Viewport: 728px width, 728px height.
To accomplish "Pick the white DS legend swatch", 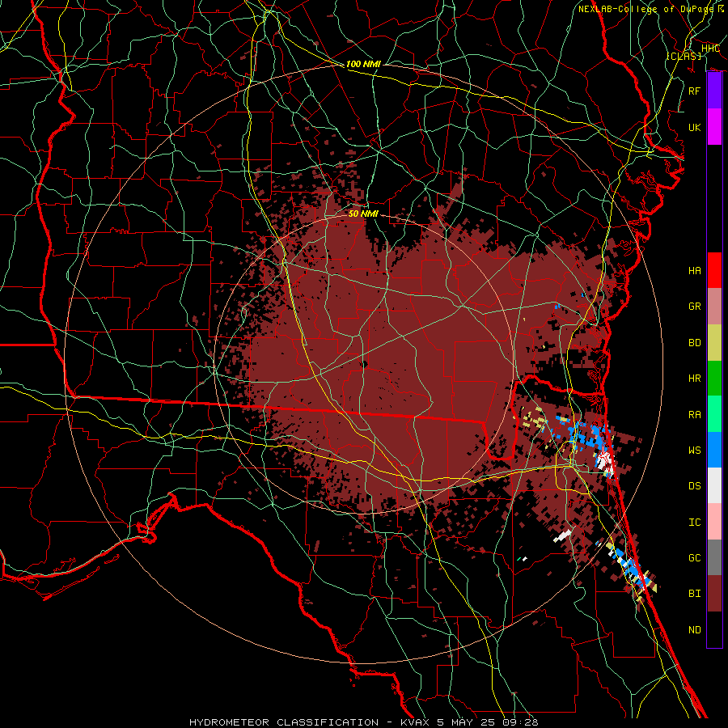I will click(x=714, y=485).
